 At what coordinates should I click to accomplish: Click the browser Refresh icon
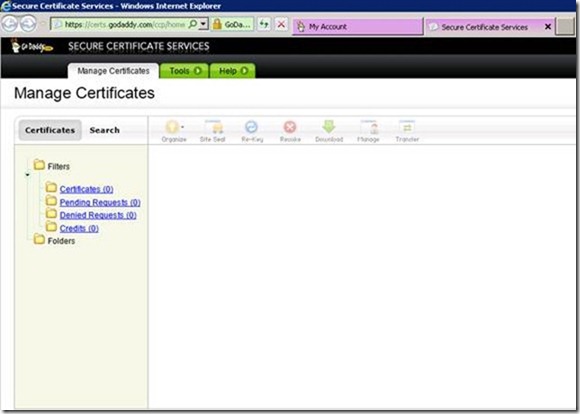click(264, 24)
